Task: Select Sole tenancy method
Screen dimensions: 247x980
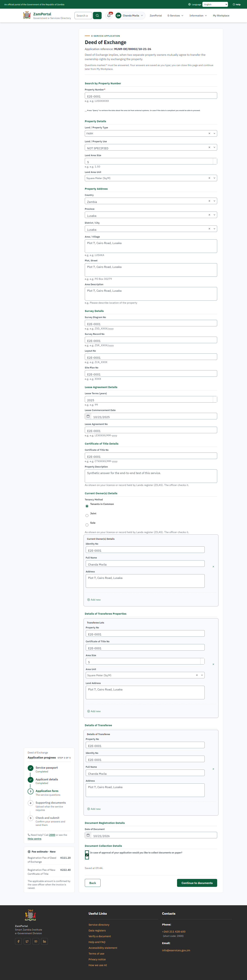Action: pos(87,525)
